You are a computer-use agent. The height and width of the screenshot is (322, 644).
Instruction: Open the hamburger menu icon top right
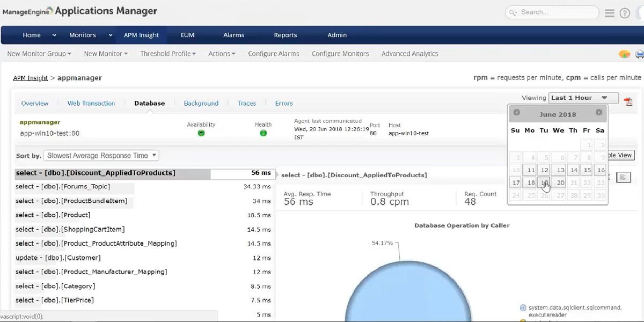pyautogui.click(x=610, y=13)
